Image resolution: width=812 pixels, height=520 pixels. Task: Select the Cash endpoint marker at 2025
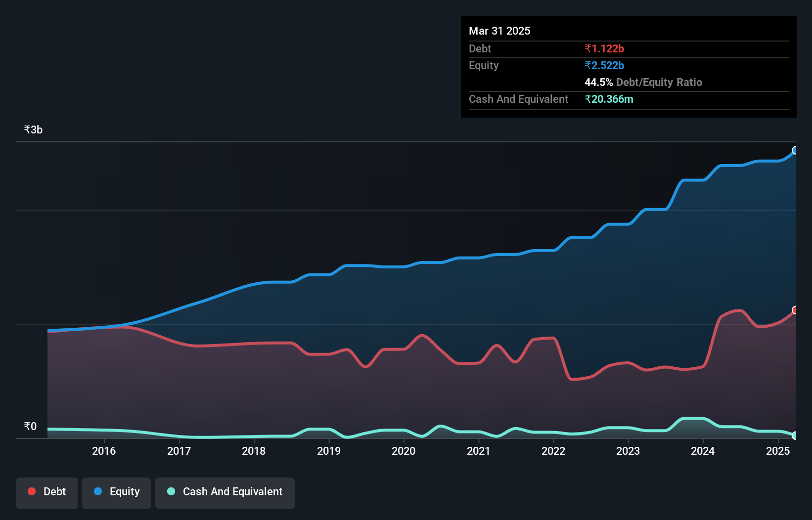pos(795,435)
